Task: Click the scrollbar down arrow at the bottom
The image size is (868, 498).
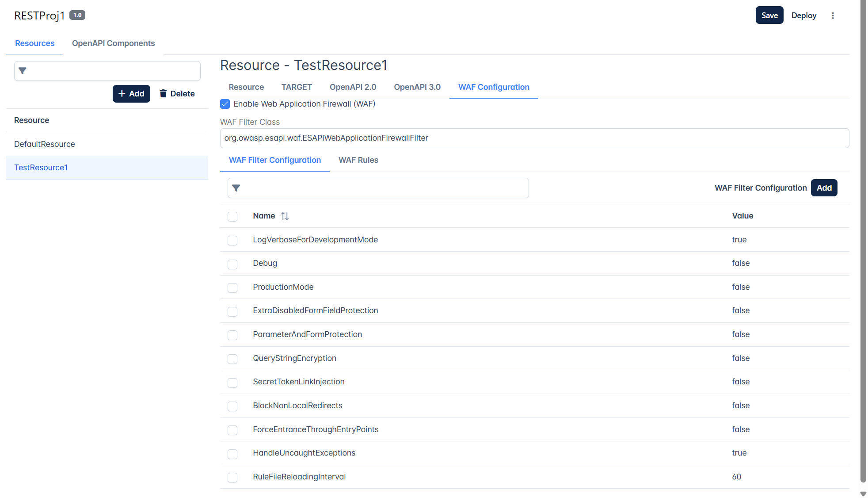Action: pyautogui.click(x=863, y=494)
